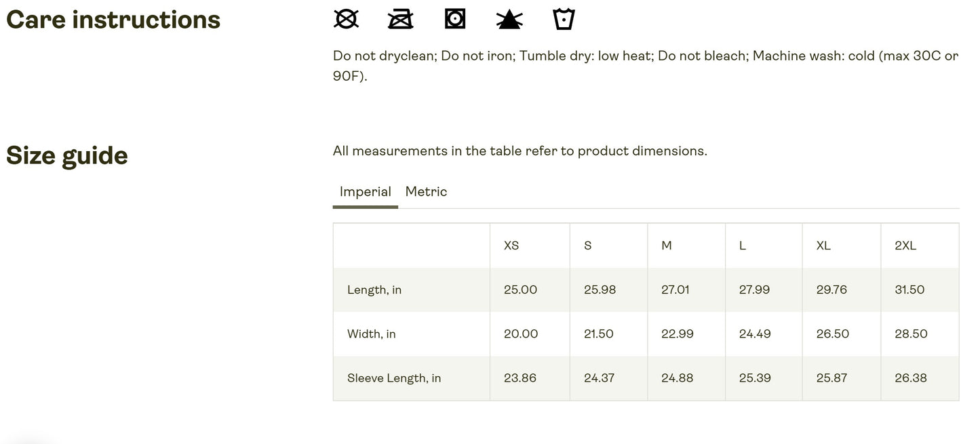Click the machine wash cold icon
The height and width of the screenshot is (444, 980).
pos(564,19)
